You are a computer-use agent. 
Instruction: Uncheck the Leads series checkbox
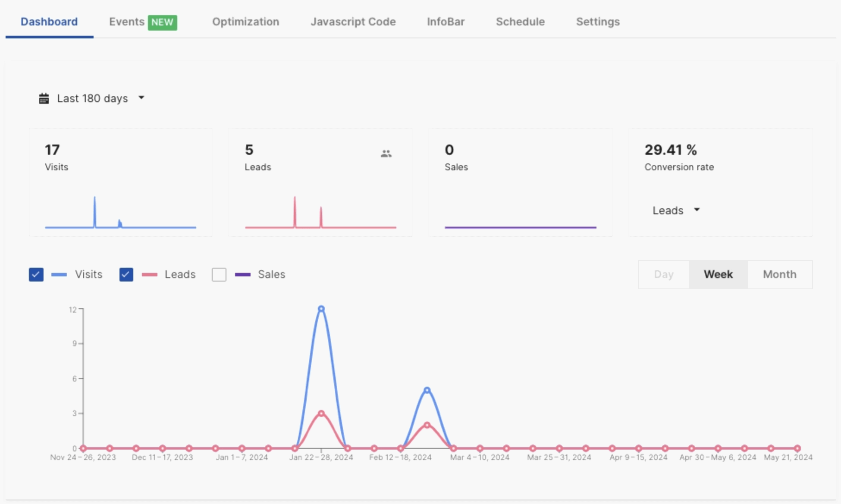click(126, 275)
